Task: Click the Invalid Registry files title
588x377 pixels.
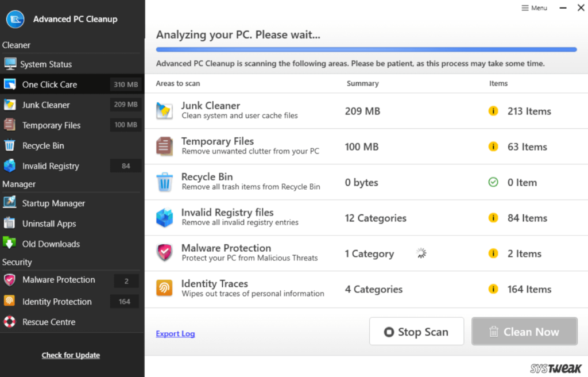Action: click(x=227, y=212)
